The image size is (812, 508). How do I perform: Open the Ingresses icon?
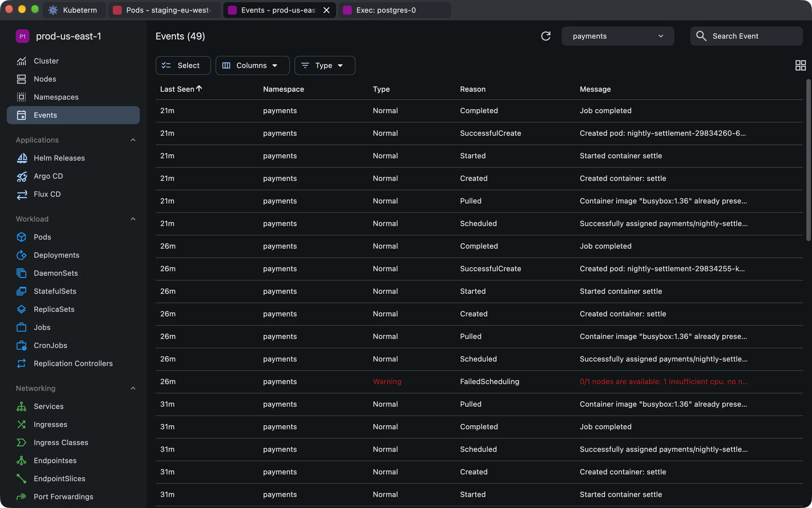point(21,424)
